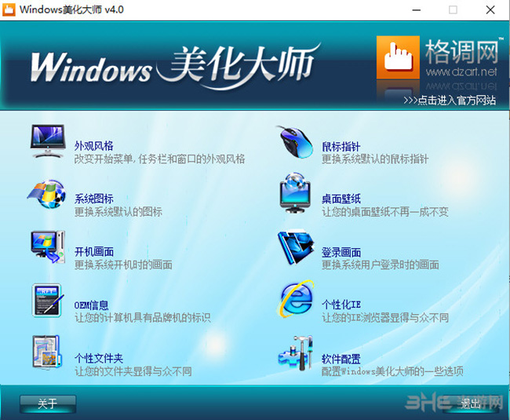Click description 让您的文件夹显得与众不同
The width and height of the screenshot is (510, 420).
(x=133, y=371)
